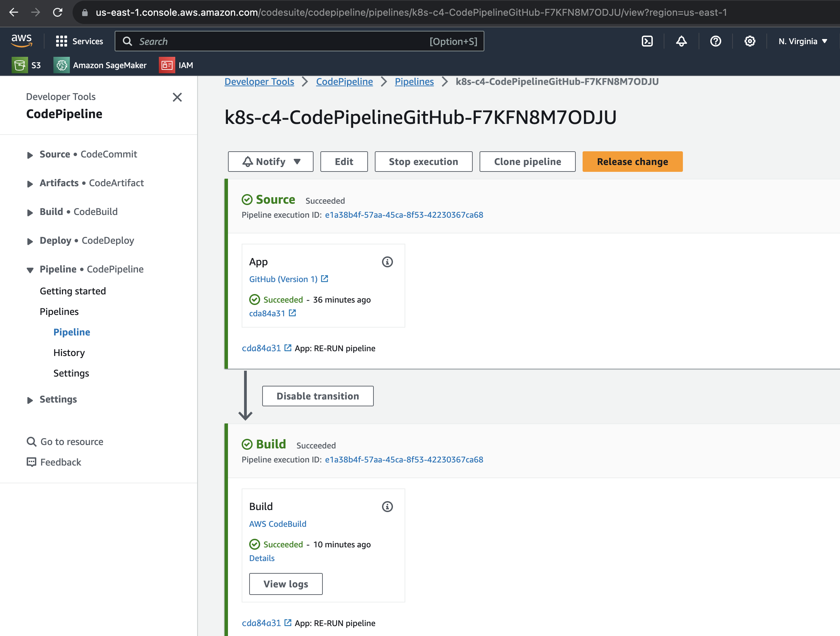Open the Services grid menu

point(79,41)
